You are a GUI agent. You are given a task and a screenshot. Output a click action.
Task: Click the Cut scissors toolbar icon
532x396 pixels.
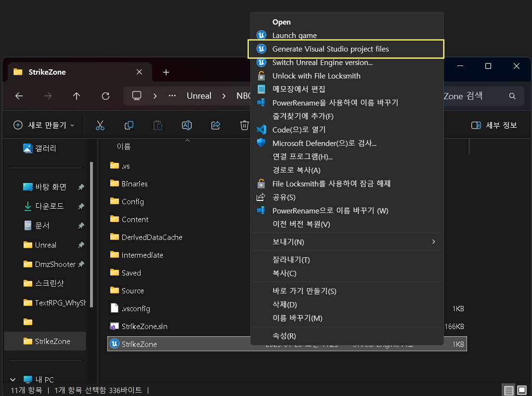[x=100, y=125]
